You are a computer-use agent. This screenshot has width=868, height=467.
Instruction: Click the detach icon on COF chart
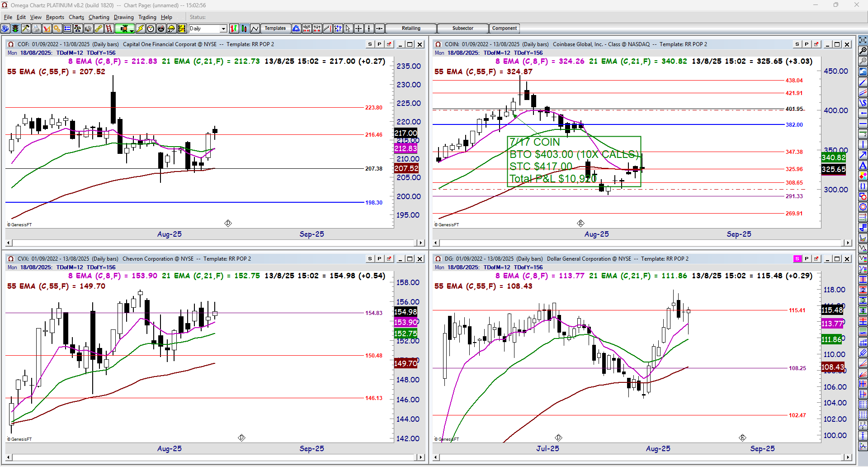click(388, 44)
